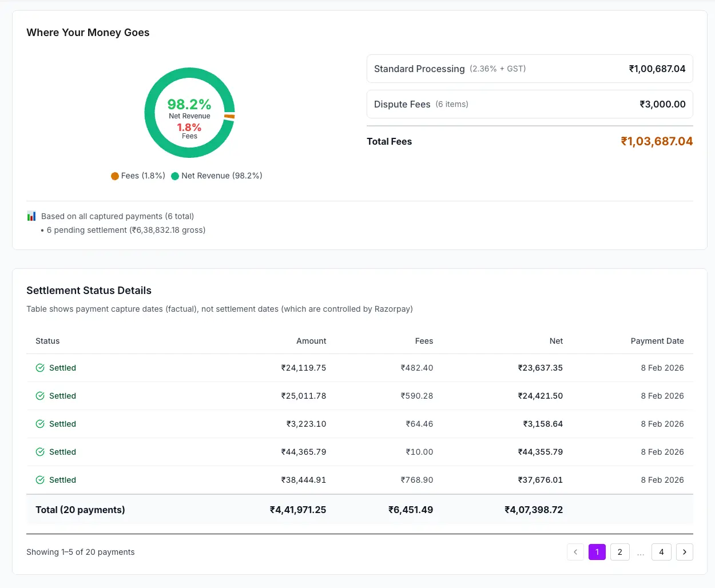This screenshot has height=588, width=715.
Task: Click the Standard Processing amount ₹1,00,687.04
Action: (x=657, y=69)
